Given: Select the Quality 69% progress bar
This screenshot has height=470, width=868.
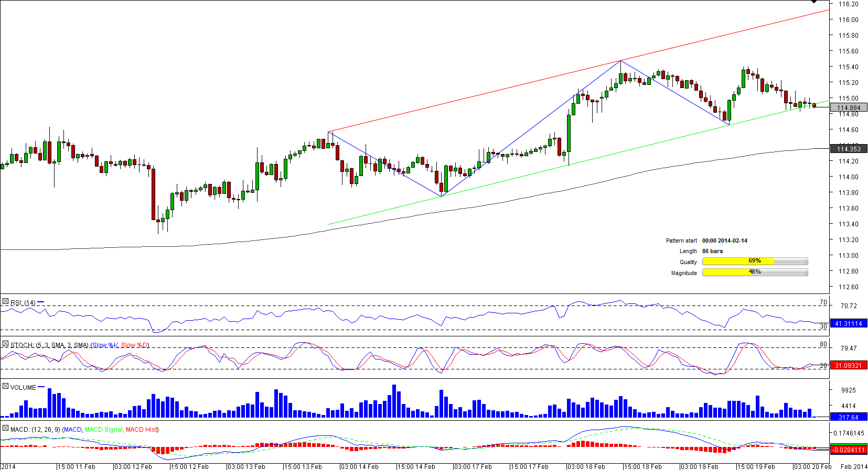Looking at the screenshot, I should (755, 261).
